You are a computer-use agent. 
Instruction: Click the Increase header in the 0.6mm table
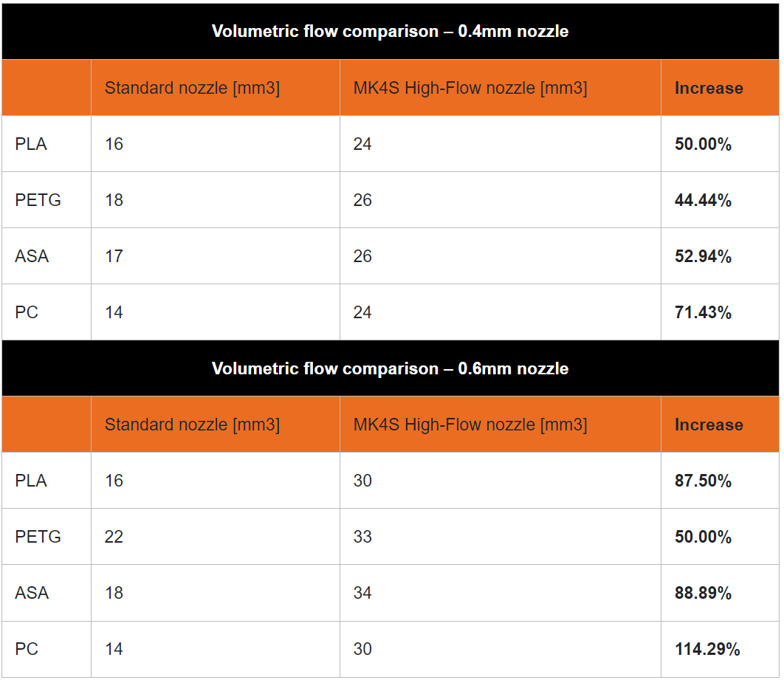pyautogui.click(x=709, y=425)
